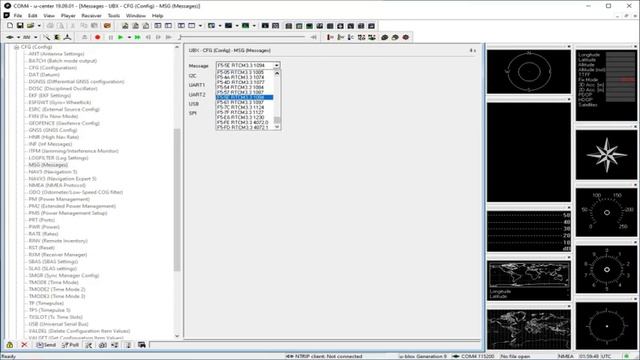Select RTCM3.3 1005 in message list
640x360 pixels.
(x=244, y=72)
